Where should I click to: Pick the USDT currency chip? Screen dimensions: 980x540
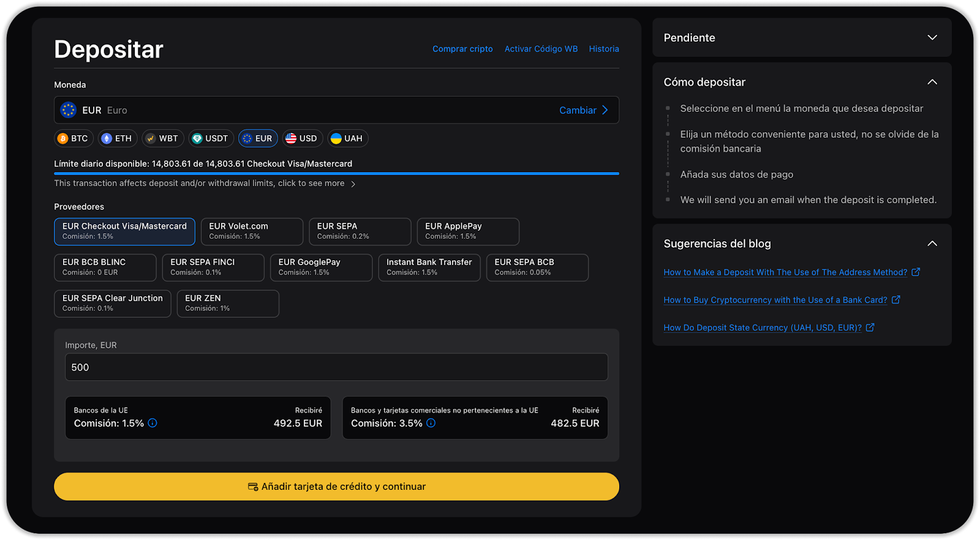tap(210, 138)
